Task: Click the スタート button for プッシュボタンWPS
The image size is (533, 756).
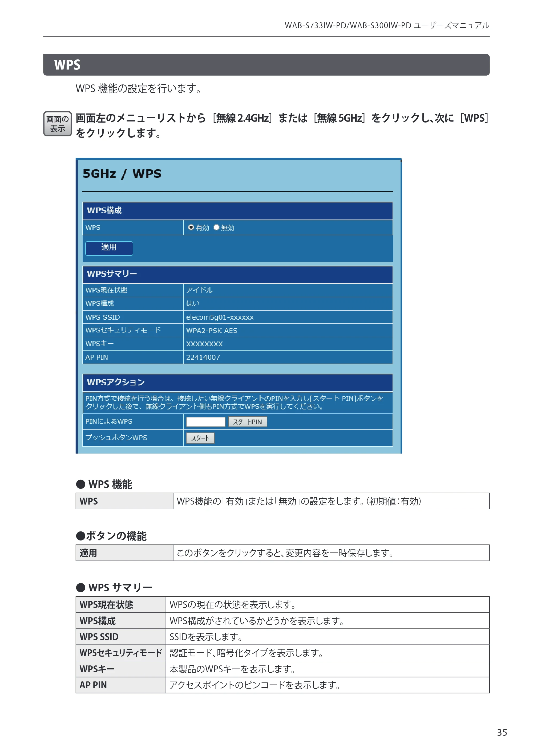Action: [200, 438]
